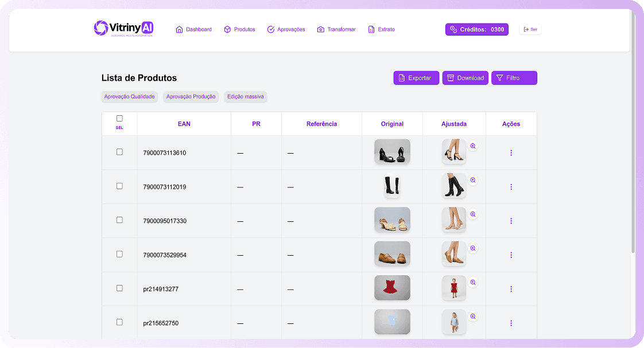Screen dimensions: 644x348
Task: Open the Transformar page
Action: point(336,30)
